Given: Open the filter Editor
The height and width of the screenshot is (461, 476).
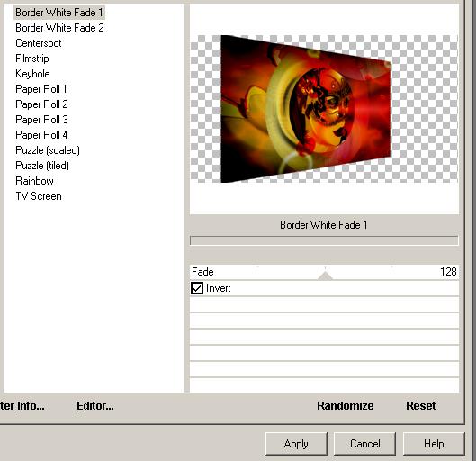Looking at the screenshot, I should click(x=95, y=406).
